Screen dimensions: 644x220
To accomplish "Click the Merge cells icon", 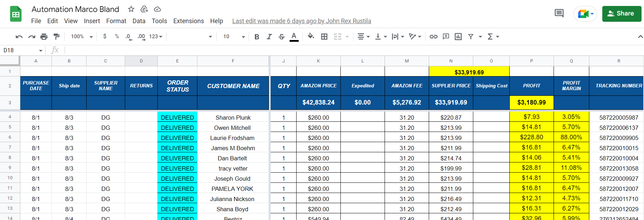I will click(x=338, y=36).
